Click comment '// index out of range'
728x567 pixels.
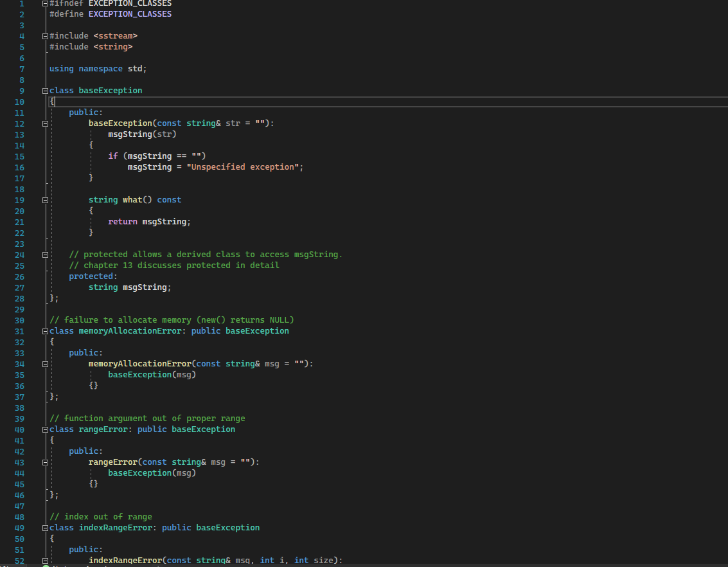click(101, 517)
